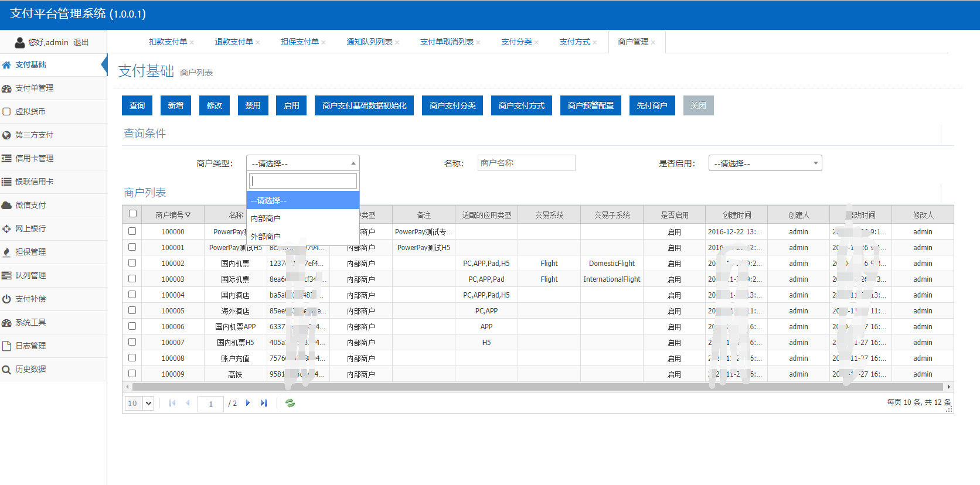Click the gavel icon beside 担保管理
The width and height of the screenshot is (980, 485).
coord(6,252)
